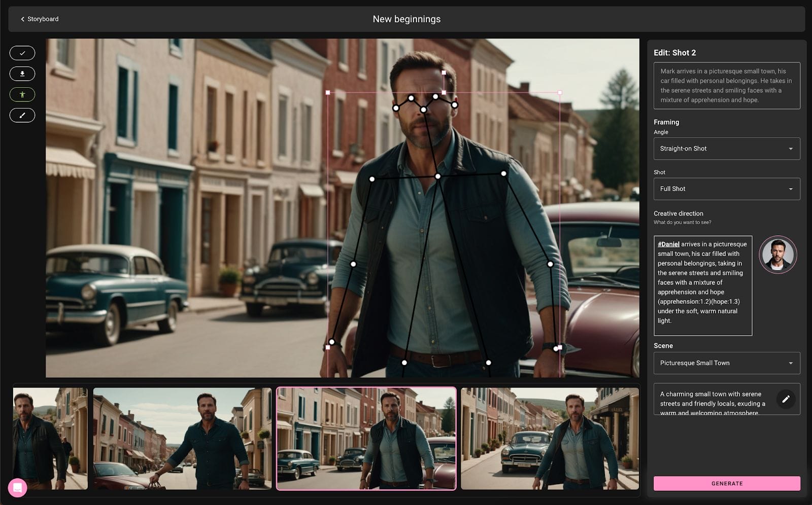This screenshot has width=812, height=505.
Task: Click the top-right handle of pose bounding box
Action: pyautogui.click(x=560, y=93)
